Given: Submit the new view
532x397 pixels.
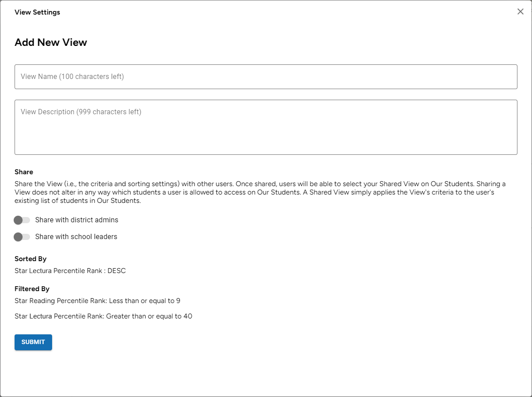Looking at the screenshot, I should 33,342.
